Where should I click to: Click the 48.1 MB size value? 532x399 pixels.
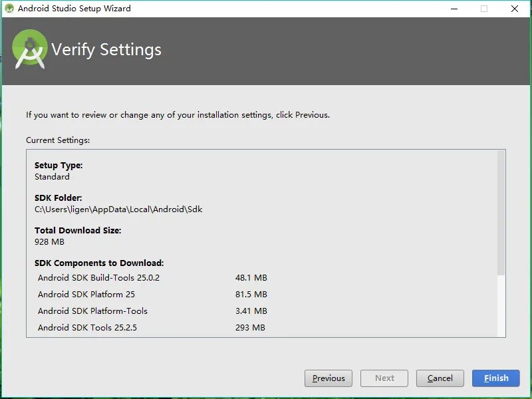click(x=251, y=277)
